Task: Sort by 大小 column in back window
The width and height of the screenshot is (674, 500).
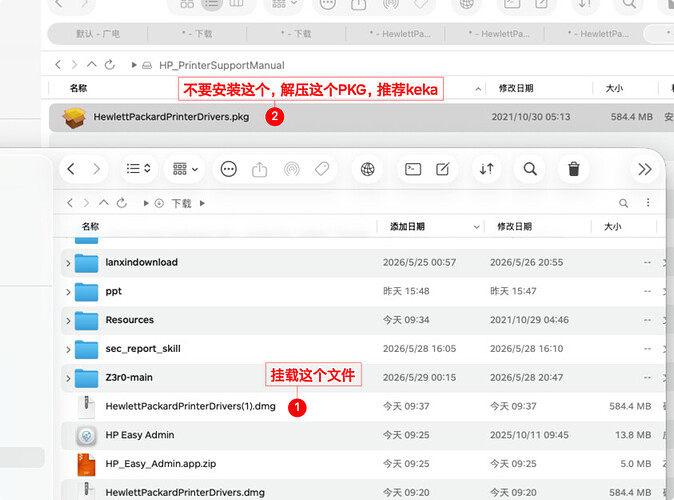Action: point(614,88)
